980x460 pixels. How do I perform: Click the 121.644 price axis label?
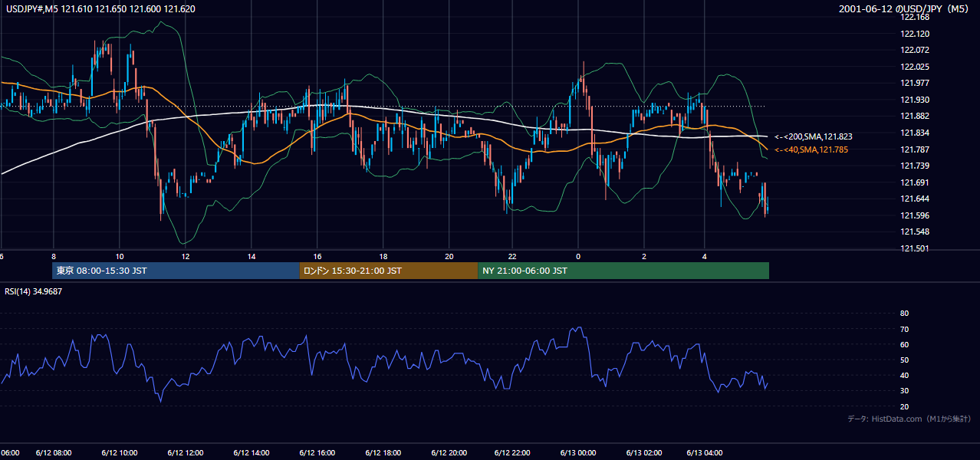(915, 199)
